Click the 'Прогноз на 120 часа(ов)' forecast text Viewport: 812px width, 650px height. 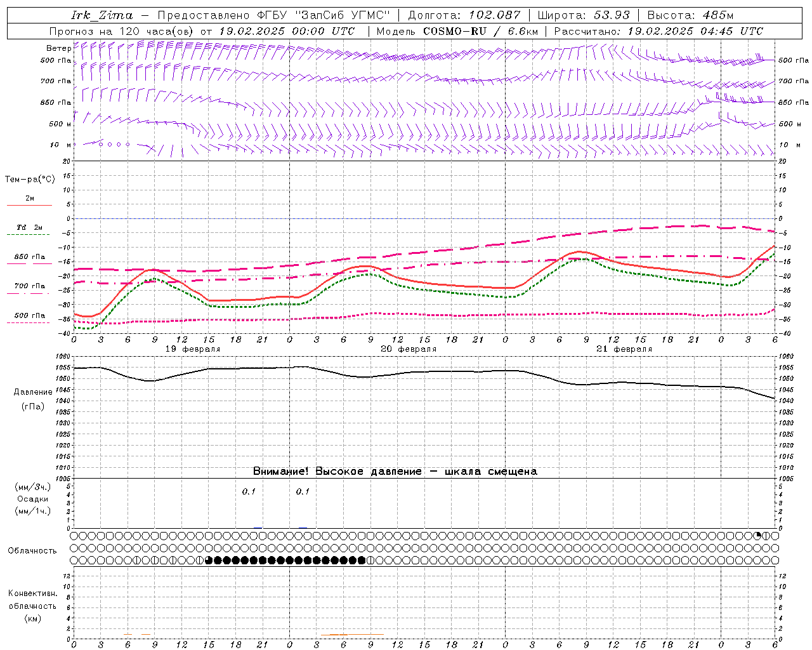[x=122, y=31]
